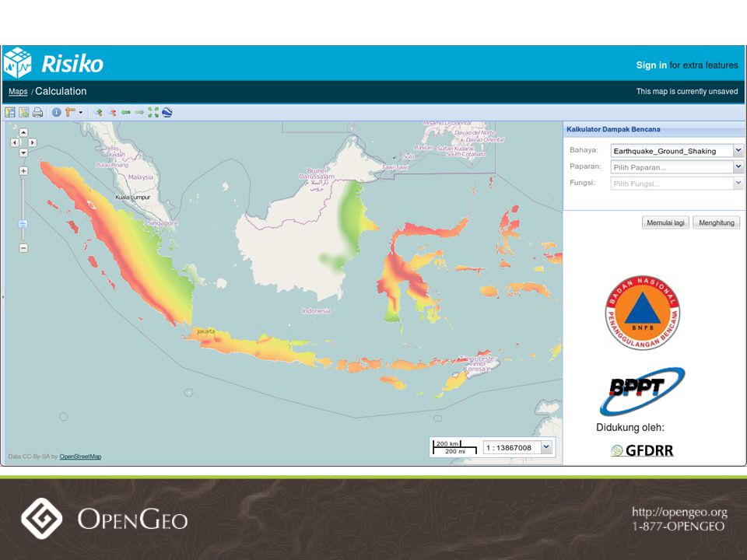This screenshot has width=747, height=560.
Task: Click the BNPB circular logo
Action: tap(642, 313)
